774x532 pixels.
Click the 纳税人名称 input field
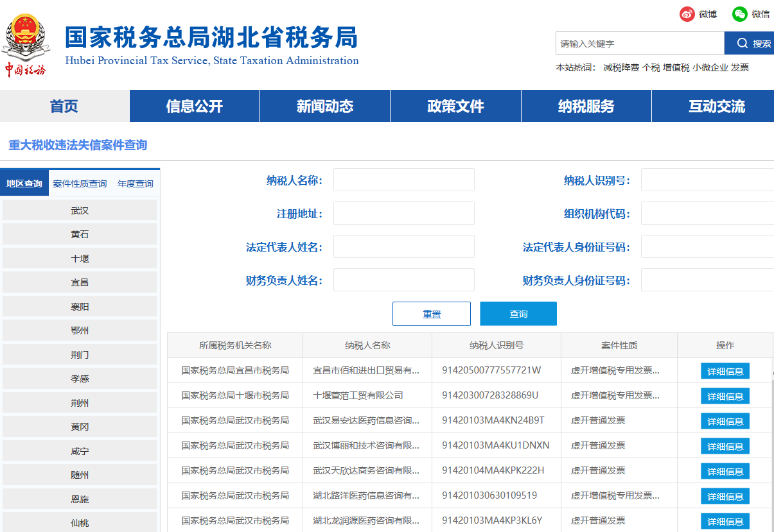tap(403, 180)
